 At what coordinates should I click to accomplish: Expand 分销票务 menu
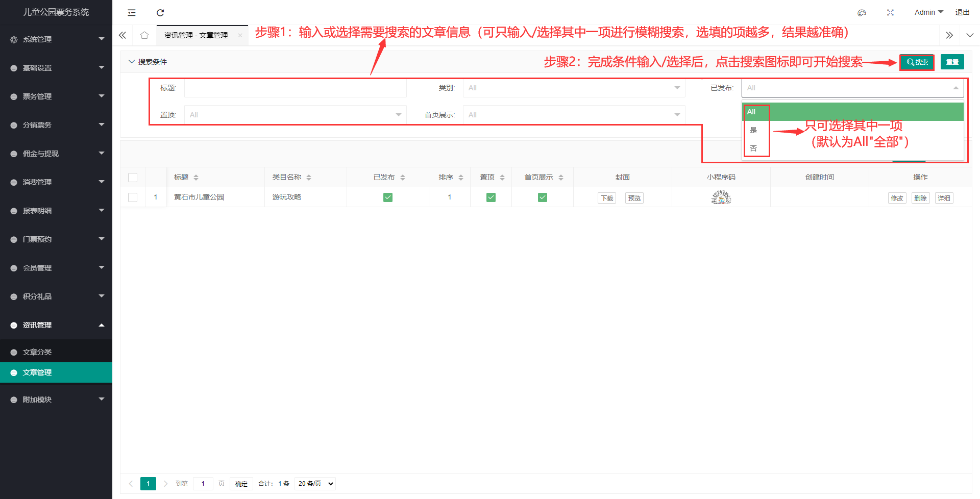(56, 125)
